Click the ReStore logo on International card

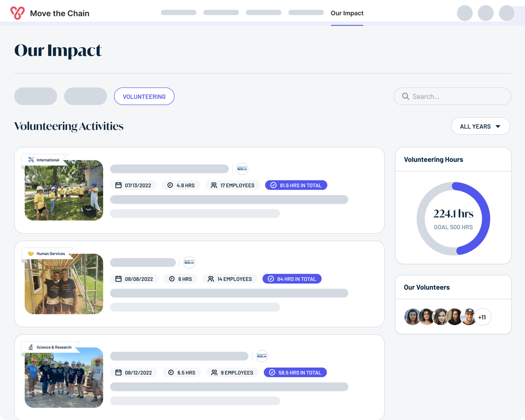click(x=242, y=169)
